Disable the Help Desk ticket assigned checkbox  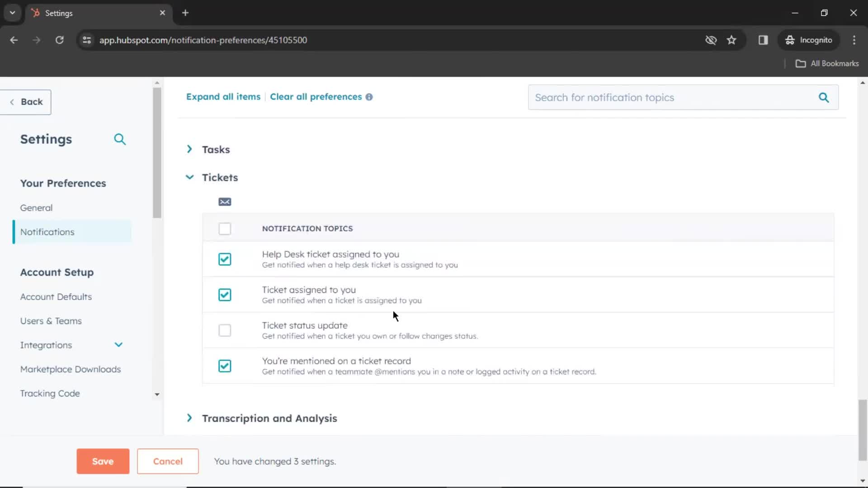coord(225,258)
